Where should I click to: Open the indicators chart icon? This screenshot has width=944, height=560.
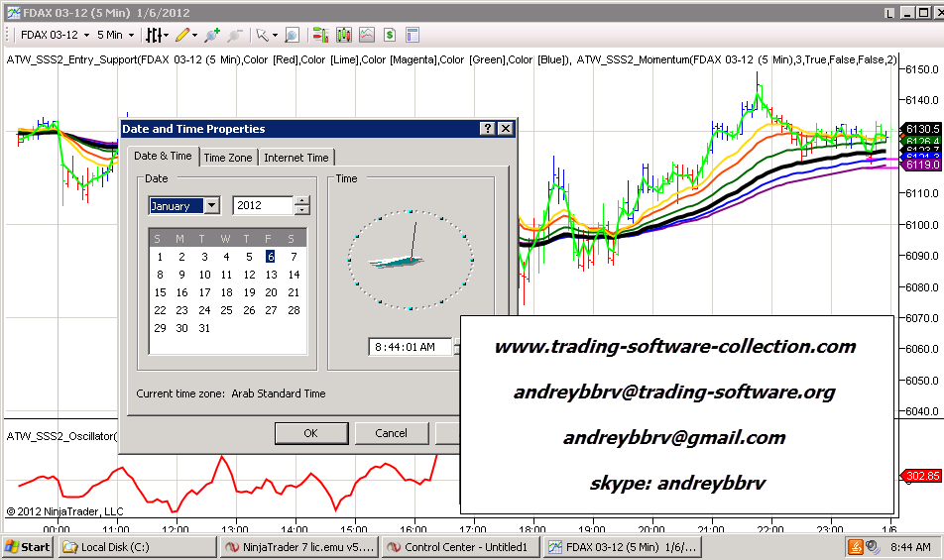[x=367, y=35]
